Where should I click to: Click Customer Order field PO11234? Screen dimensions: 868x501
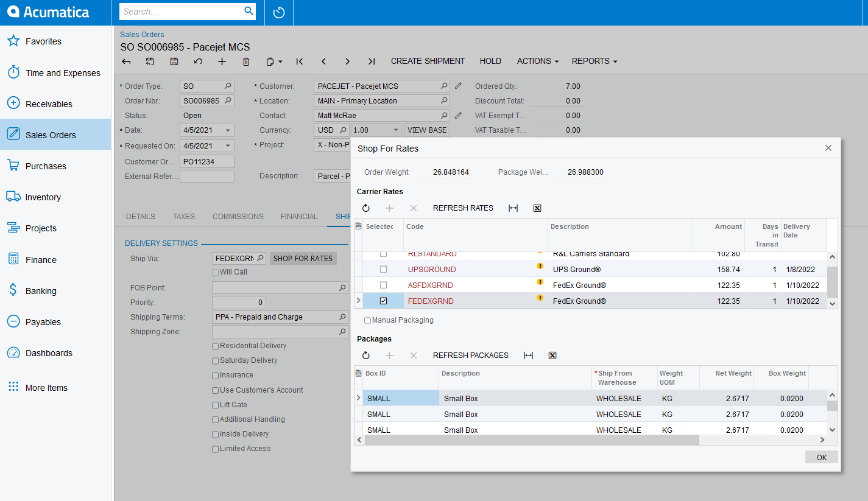pyautogui.click(x=207, y=162)
